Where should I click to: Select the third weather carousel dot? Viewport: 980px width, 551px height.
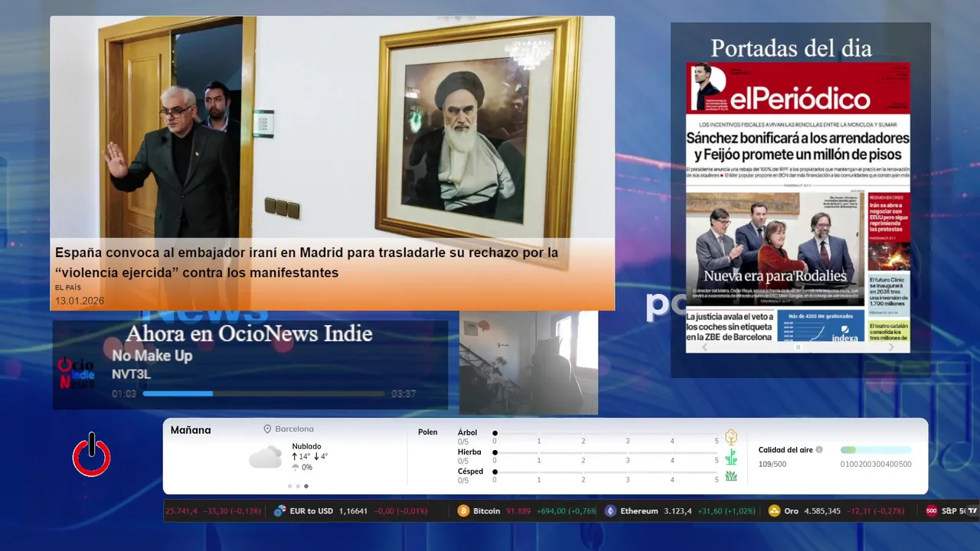[x=306, y=486]
